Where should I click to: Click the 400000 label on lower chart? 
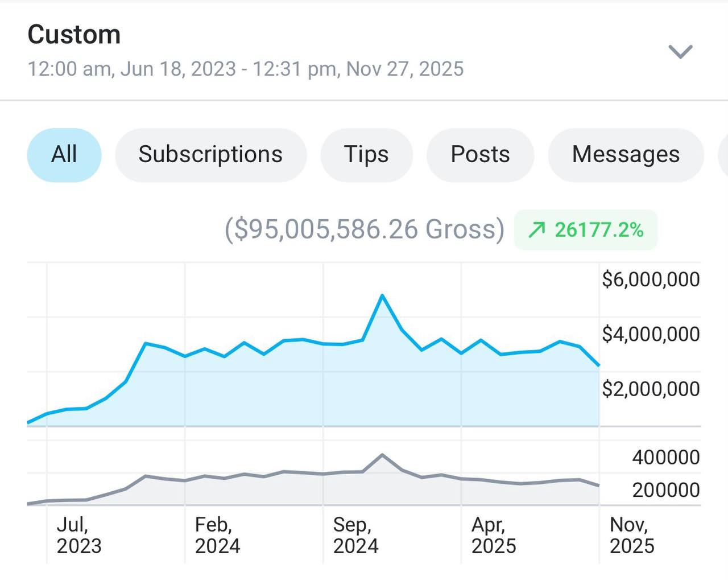665,457
